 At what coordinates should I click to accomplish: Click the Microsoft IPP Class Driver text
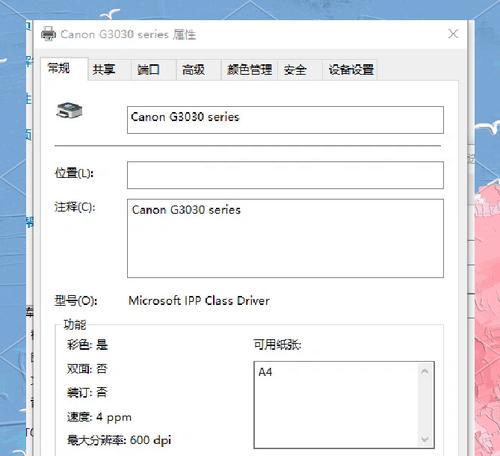click(199, 301)
